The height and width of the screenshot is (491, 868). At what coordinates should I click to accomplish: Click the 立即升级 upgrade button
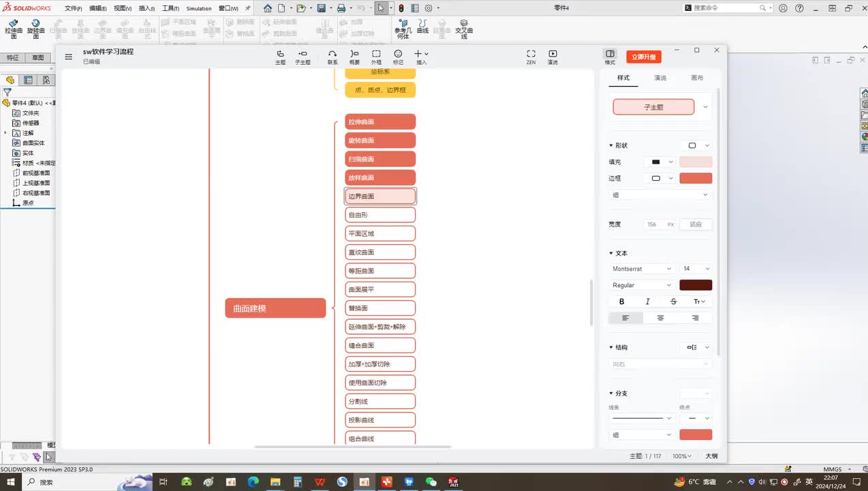click(x=643, y=57)
